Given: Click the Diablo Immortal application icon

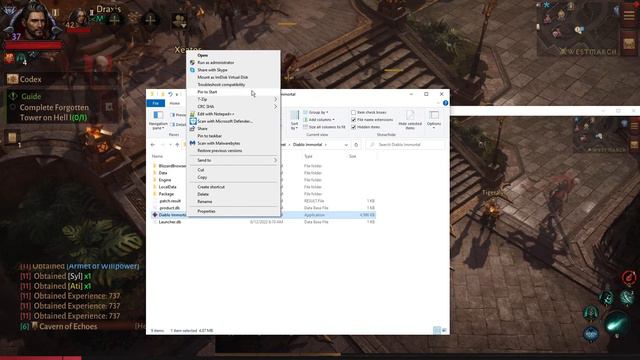Looking at the screenshot, I should [x=155, y=215].
